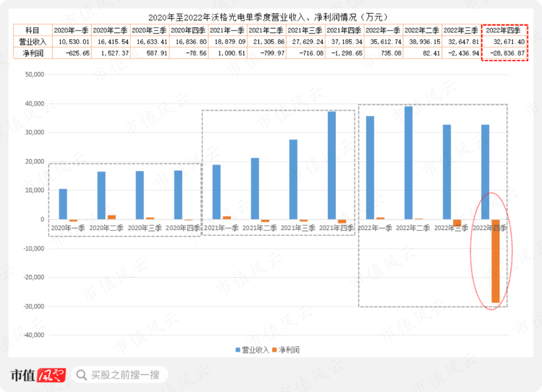Click the blue 2020年一季 revenue bar
Viewport: 542px width, 392px height.
click(x=63, y=204)
